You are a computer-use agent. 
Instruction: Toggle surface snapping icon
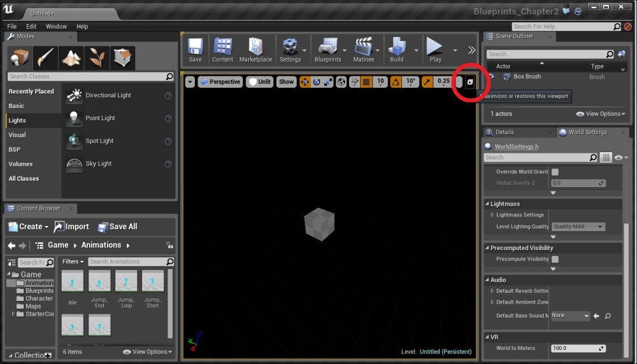[x=355, y=82]
